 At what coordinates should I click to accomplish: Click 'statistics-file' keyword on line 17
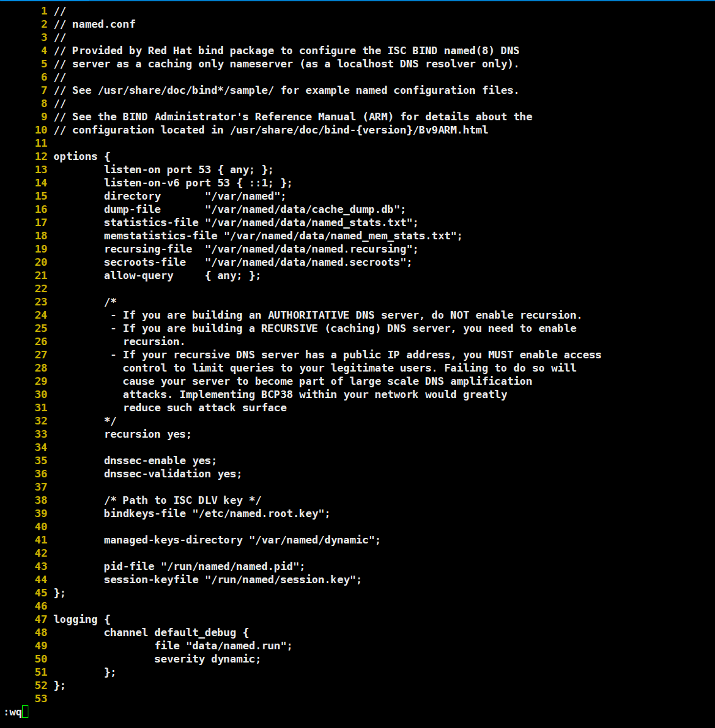tap(151, 223)
